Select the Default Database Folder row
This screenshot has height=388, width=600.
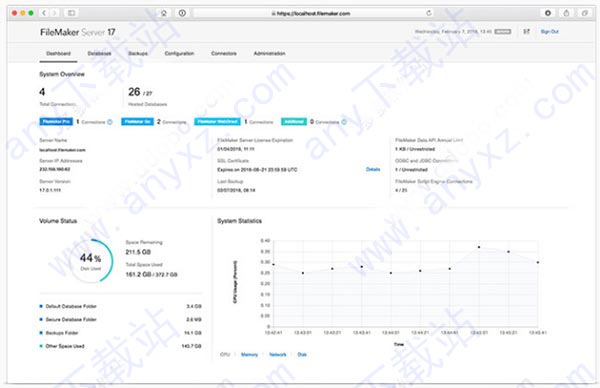121,306
